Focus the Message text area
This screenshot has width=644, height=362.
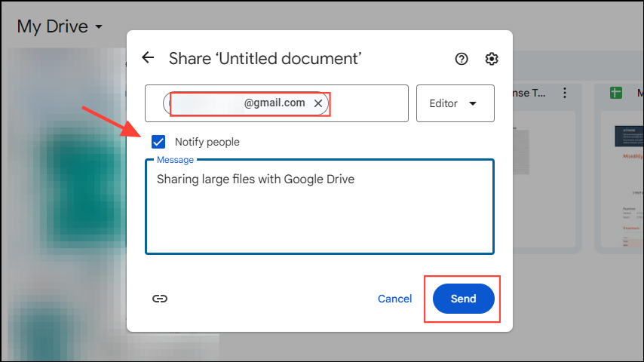pos(320,207)
